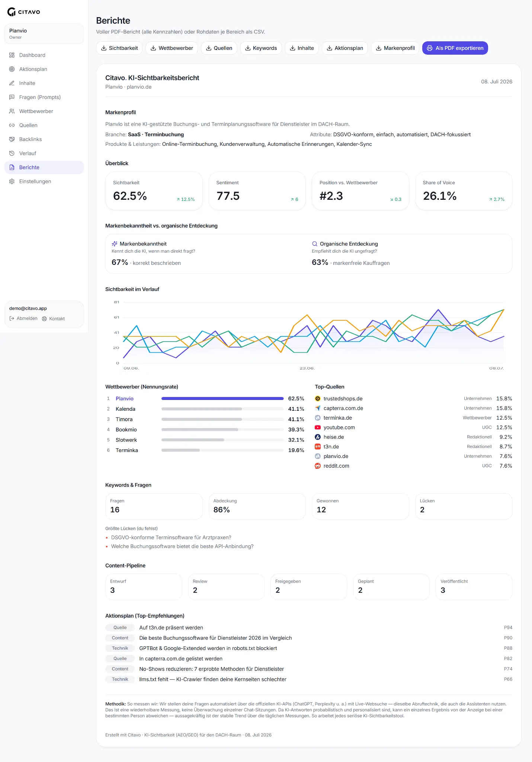The height and width of the screenshot is (762, 532).
Task: Open Einstellungen from the sidebar
Action: click(x=44, y=182)
